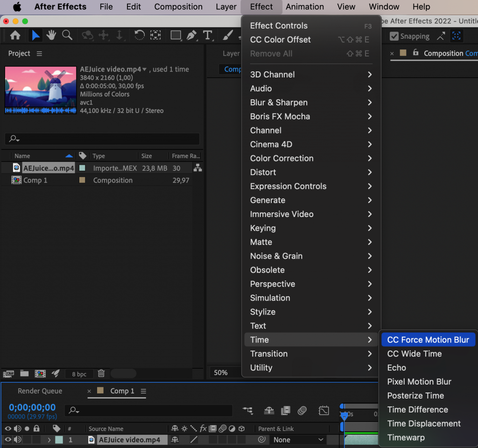This screenshot has height=448, width=478.
Task: Click the Create New Folder icon
Action: coord(24,373)
